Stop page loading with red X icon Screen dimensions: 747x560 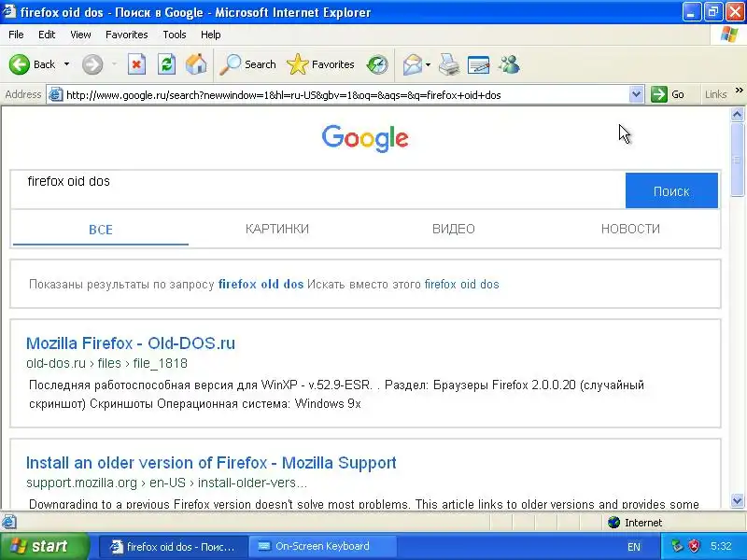coord(136,64)
